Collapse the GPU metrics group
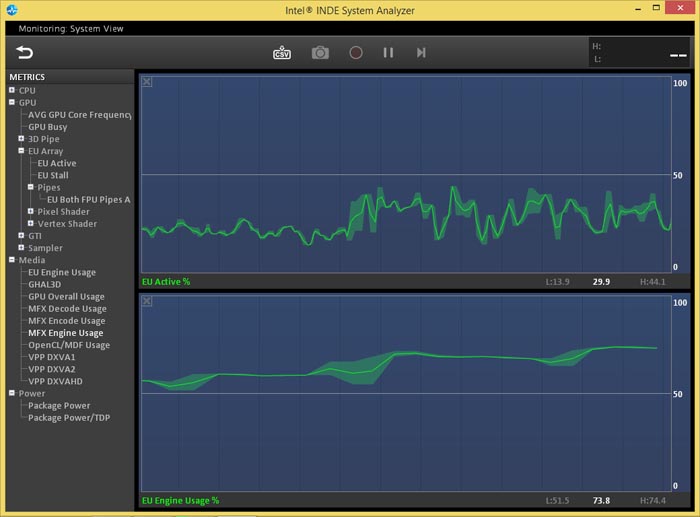Screen dimensions: 700x517 pyautogui.click(x=12, y=103)
